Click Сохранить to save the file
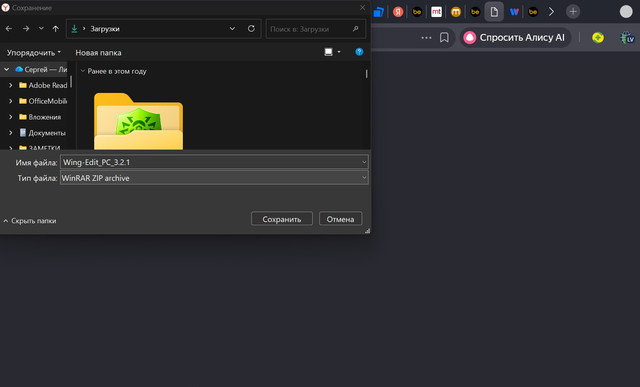This screenshot has height=387, width=640. click(282, 219)
